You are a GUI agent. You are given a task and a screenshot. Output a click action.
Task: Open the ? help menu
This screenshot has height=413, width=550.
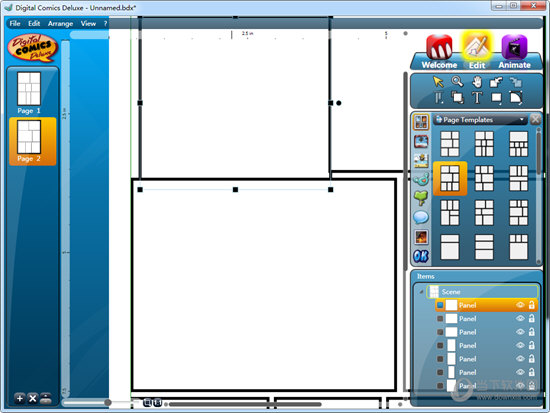point(105,24)
